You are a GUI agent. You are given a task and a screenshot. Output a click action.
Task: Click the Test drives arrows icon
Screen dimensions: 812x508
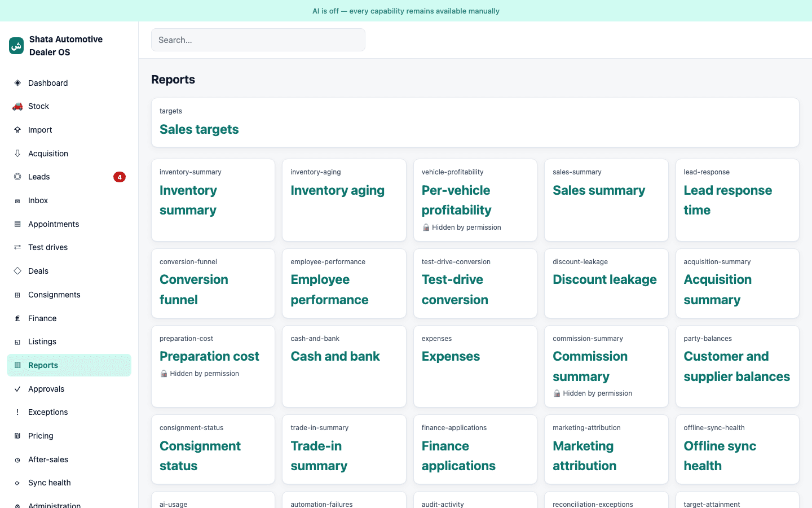(x=17, y=247)
